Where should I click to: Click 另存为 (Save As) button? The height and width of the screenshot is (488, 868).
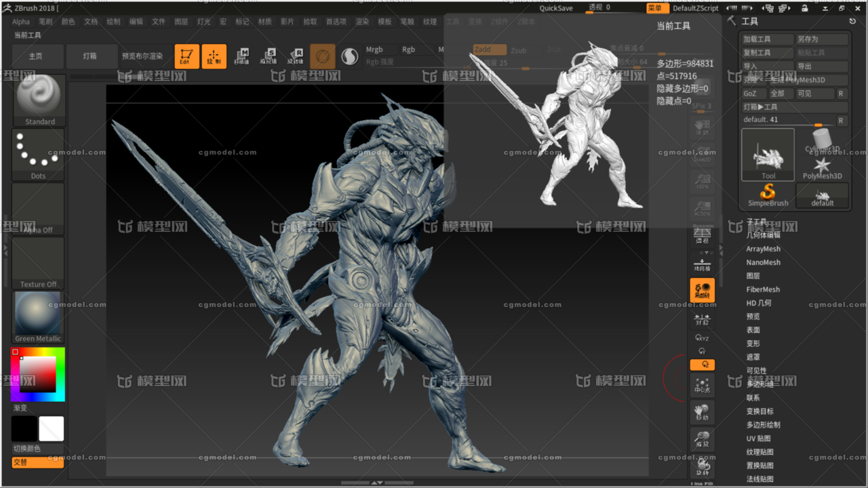(x=822, y=39)
